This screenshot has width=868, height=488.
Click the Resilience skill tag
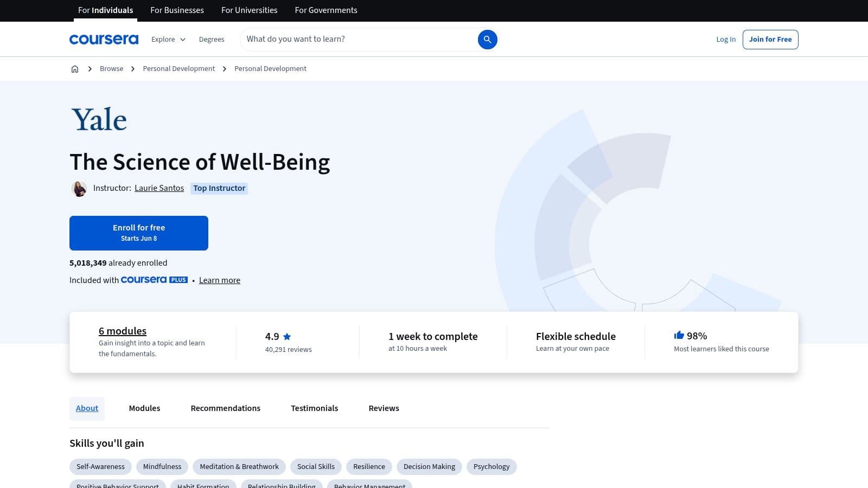coord(369,467)
